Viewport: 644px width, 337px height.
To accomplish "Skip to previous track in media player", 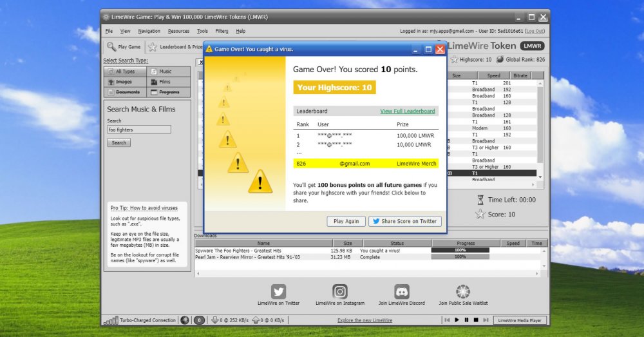I will tap(448, 320).
